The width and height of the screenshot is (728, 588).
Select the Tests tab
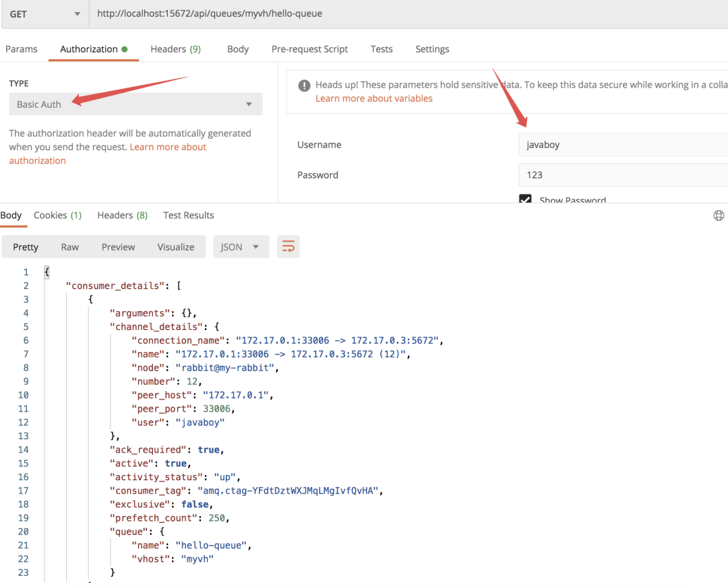click(x=382, y=49)
